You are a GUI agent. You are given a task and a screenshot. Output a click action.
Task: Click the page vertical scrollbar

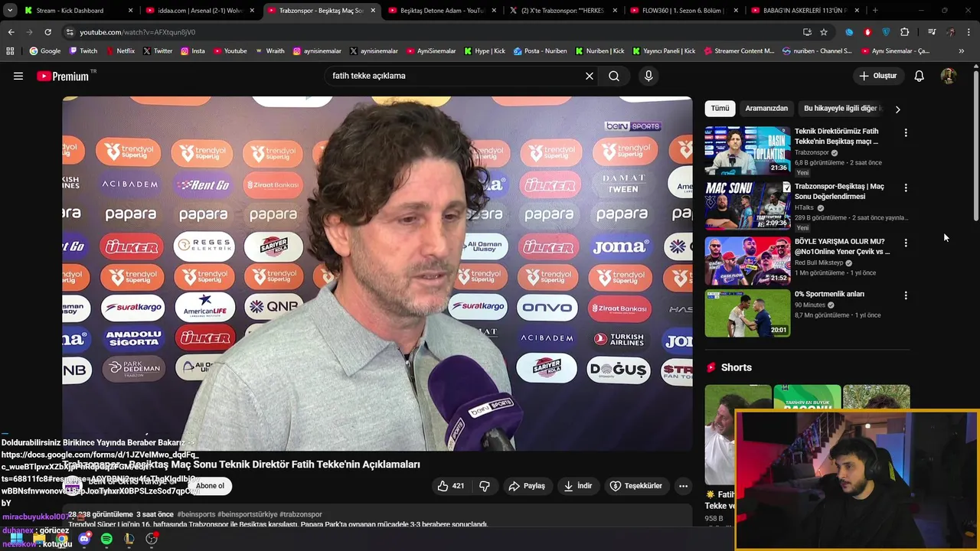[975, 145]
